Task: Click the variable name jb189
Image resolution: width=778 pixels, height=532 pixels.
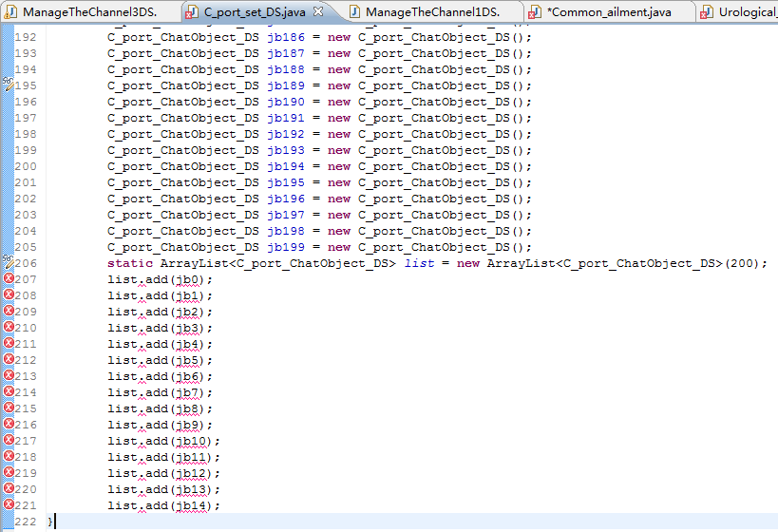Action: click(x=286, y=85)
